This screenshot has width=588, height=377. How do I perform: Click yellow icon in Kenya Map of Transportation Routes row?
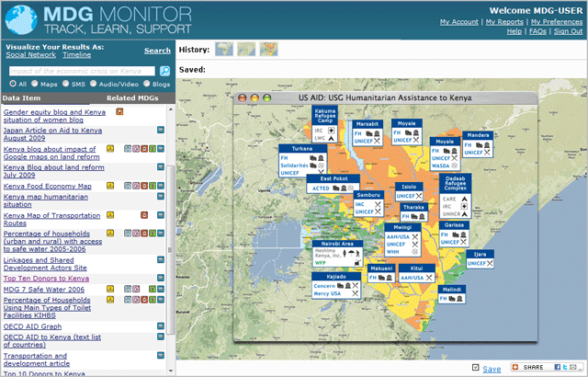[110, 215]
